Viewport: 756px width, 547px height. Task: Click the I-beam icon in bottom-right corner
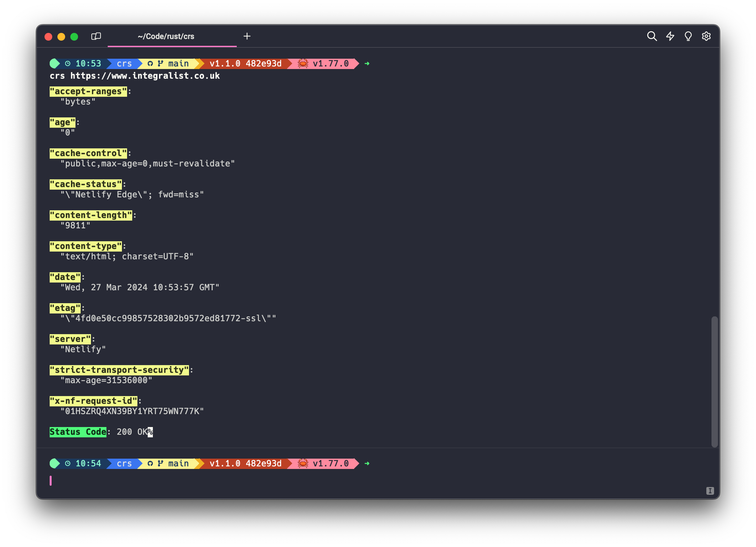[x=710, y=491]
